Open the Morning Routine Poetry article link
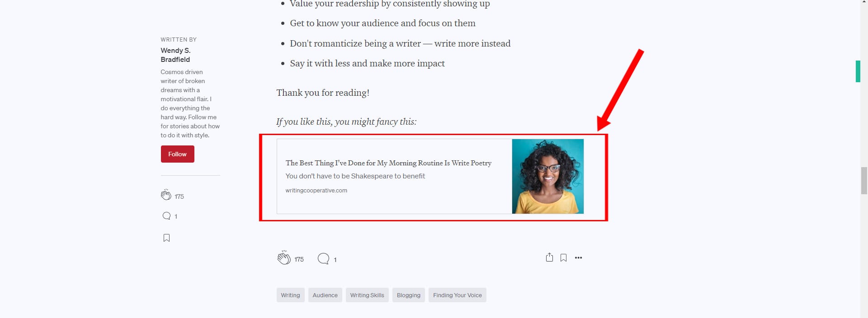The width and height of the screenshot is (868, 318). (x=388, y=163)
